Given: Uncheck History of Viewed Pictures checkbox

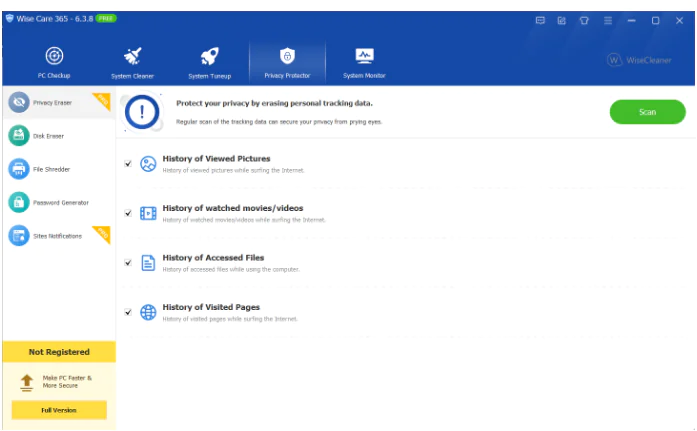Looking at the screenshot, I should (128, 163).
